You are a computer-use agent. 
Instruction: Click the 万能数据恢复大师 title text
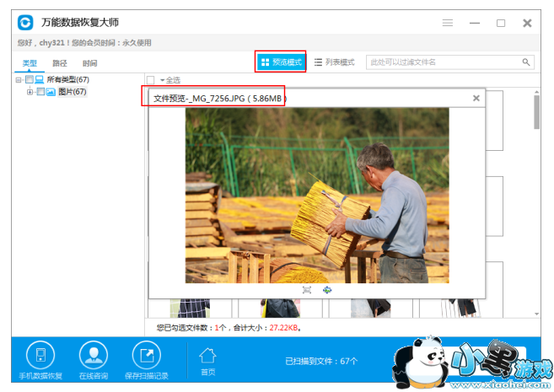[x=80, y=23]
